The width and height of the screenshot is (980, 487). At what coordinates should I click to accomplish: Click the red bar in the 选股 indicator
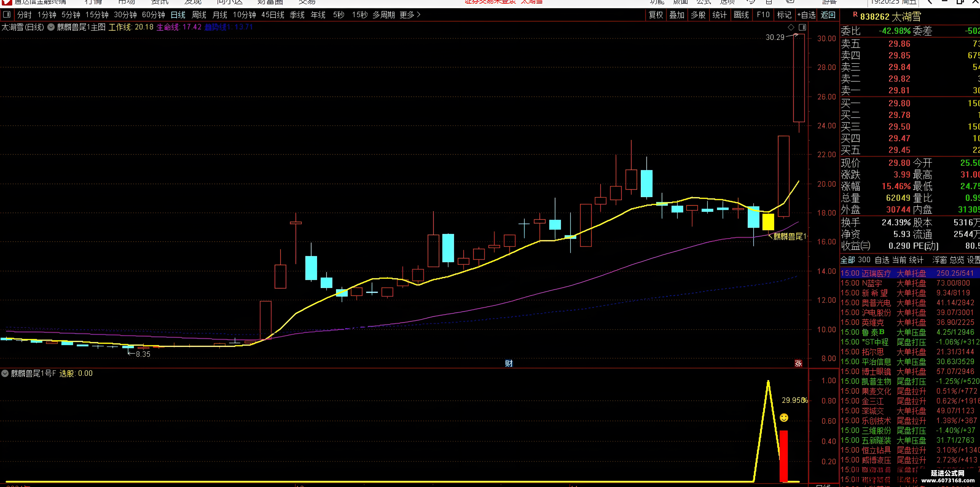coord(784,456)
